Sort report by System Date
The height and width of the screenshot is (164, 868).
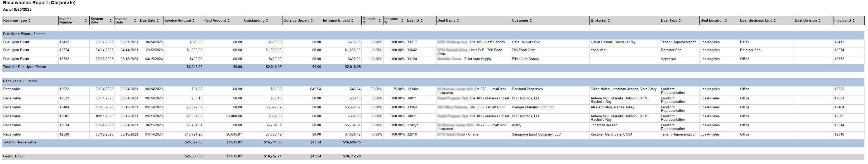111,21
